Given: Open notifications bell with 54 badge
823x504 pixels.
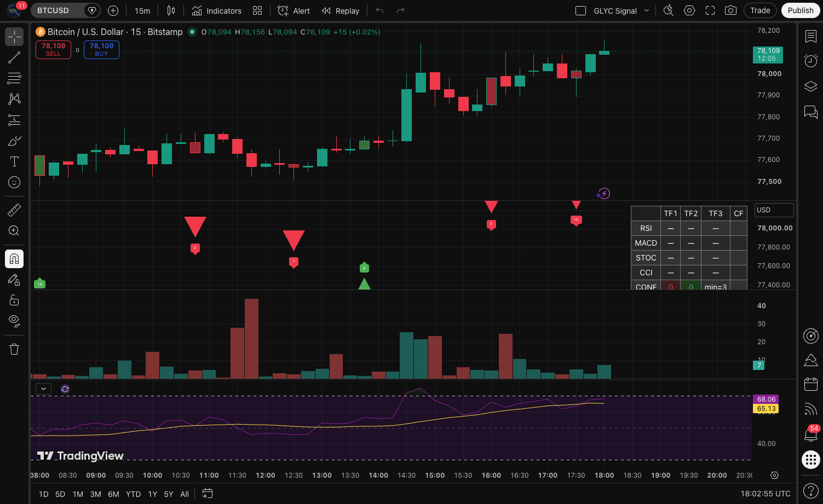Looking at the screenshot, I should coord(811,434).
